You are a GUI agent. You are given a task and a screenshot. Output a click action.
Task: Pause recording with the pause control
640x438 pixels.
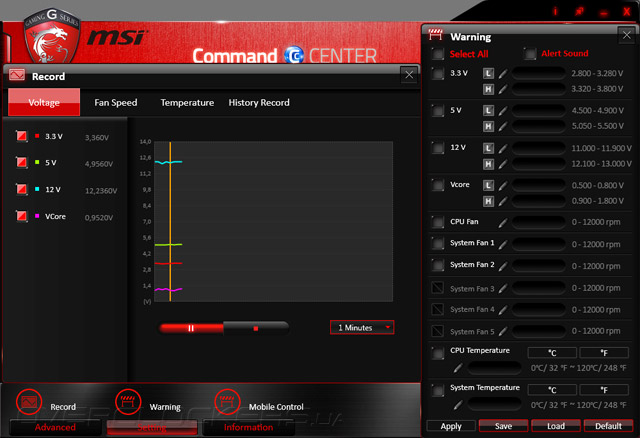click(x=191, y=328)
